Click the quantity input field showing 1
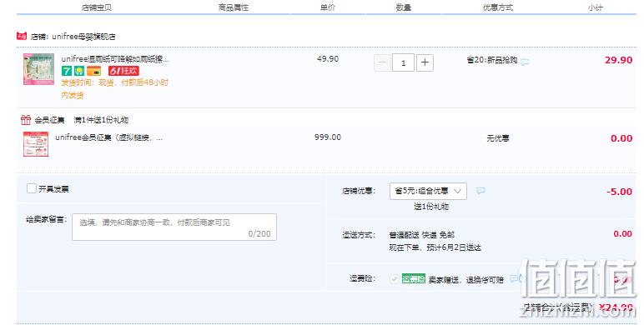The image size is (644, 325). click(x=403, y=62)
